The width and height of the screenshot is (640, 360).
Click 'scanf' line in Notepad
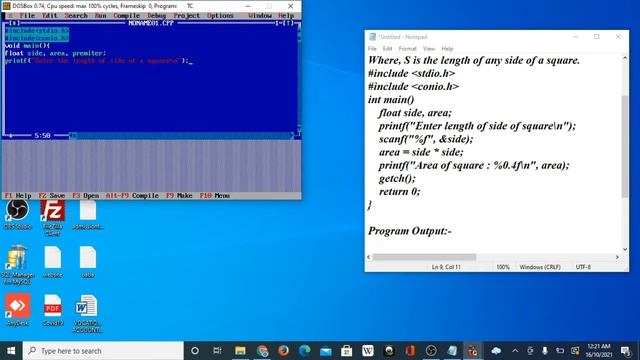tap(426, 139)
